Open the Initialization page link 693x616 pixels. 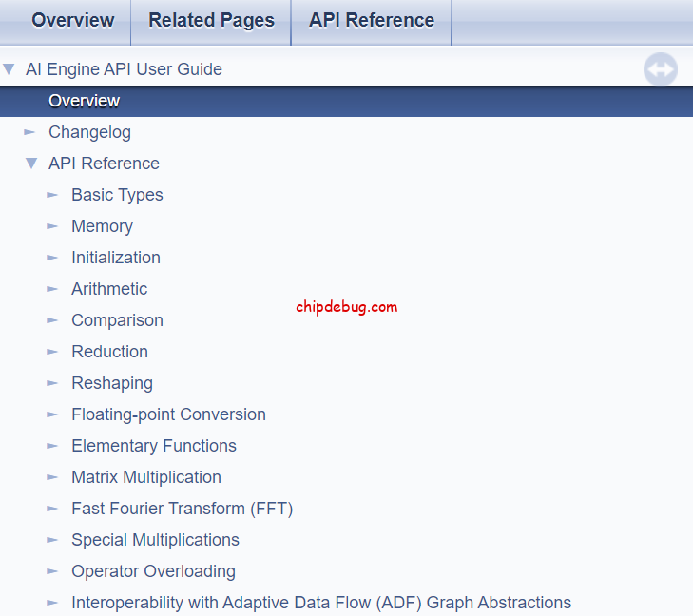click(x=115, y=258)
